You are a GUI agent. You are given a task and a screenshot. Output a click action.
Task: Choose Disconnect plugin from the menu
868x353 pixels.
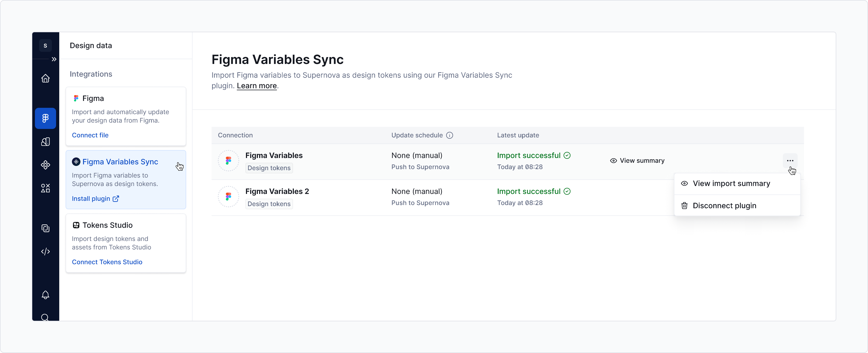pos(724,205)
